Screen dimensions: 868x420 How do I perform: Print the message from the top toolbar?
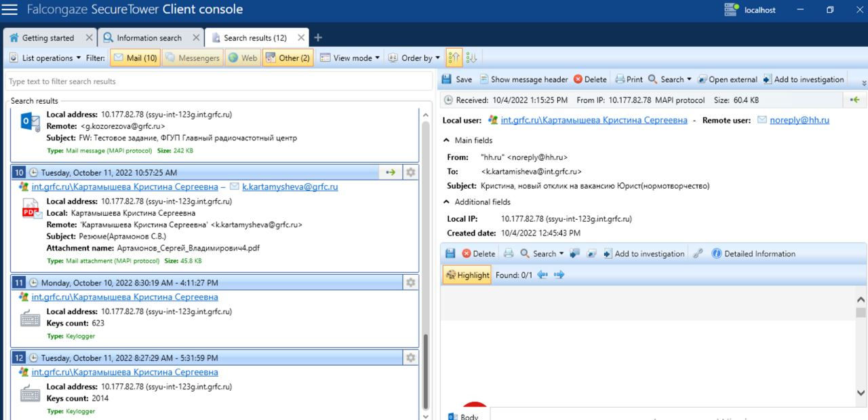[629, 79]
